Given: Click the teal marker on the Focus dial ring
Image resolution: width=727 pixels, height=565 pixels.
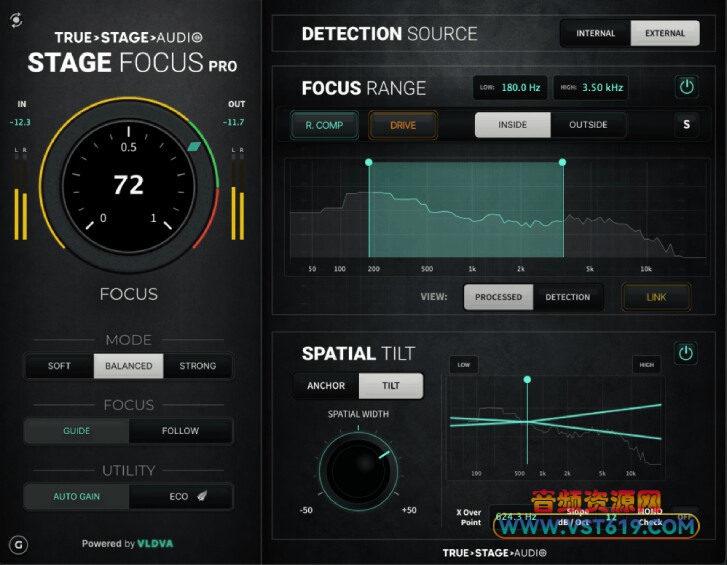Looking at the screenshot, I should point(194,147).
